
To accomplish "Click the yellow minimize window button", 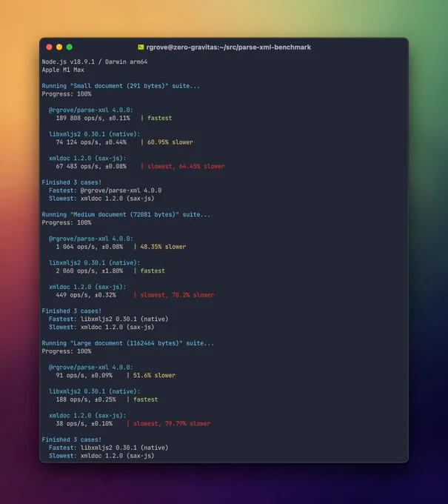I will (59, 47).
